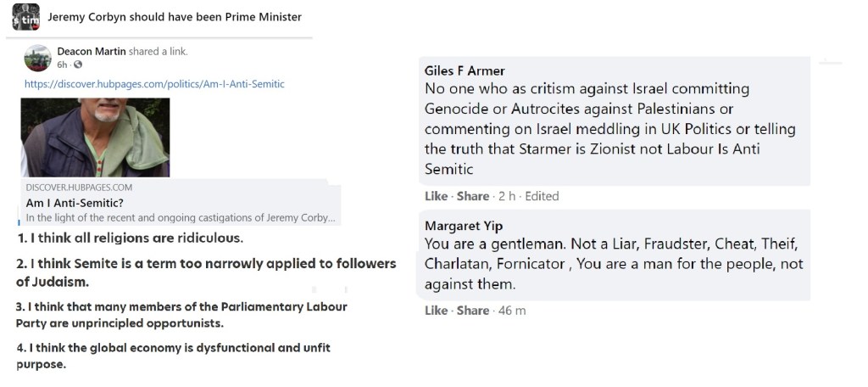868x387 pixels.
Task: Open Giles F Armer's profile
Action: [464, 71]
